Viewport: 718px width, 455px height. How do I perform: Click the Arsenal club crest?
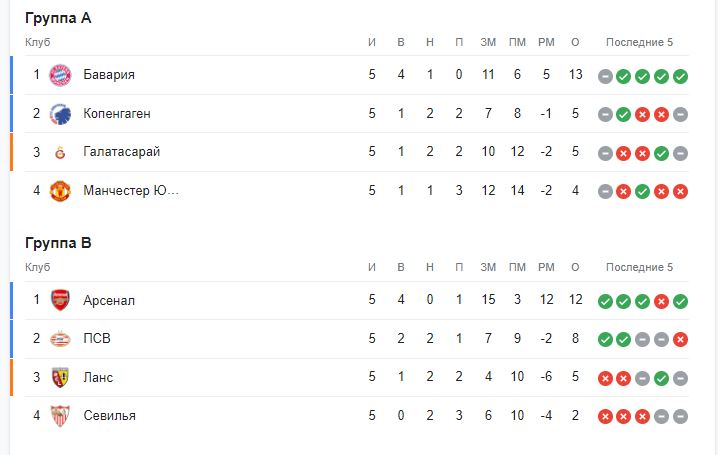(x=60, y=300)
